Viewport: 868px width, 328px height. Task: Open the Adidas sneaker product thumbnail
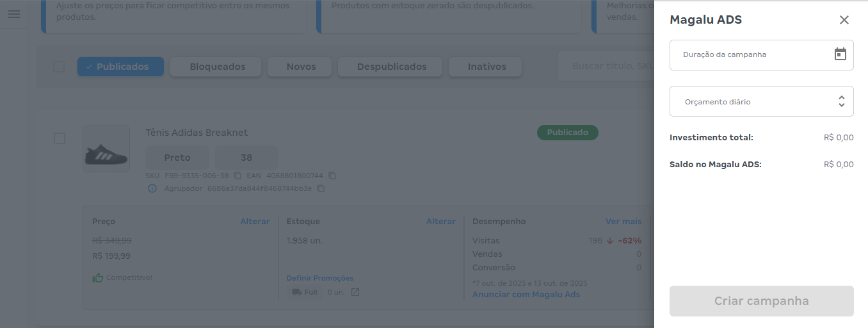point(106,149)
